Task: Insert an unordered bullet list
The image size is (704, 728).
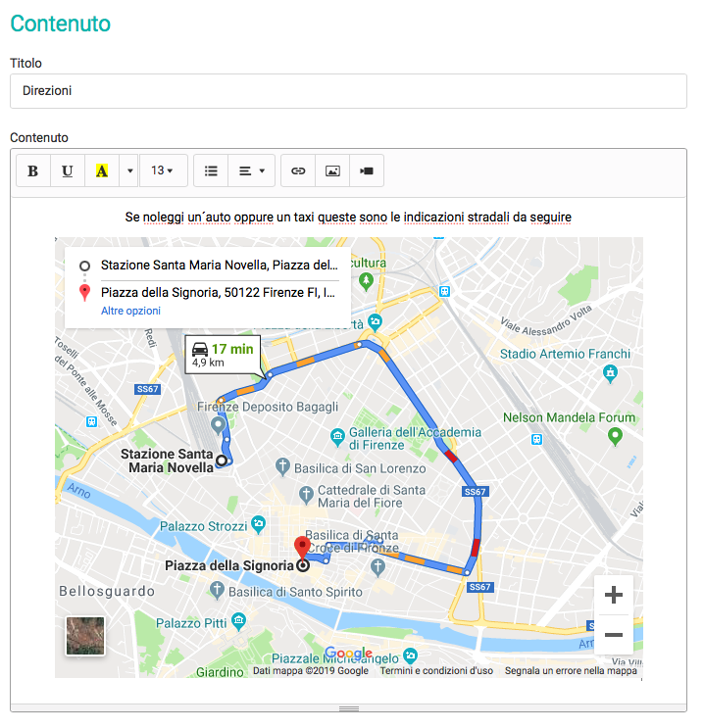Action: [x=211, y=170]
